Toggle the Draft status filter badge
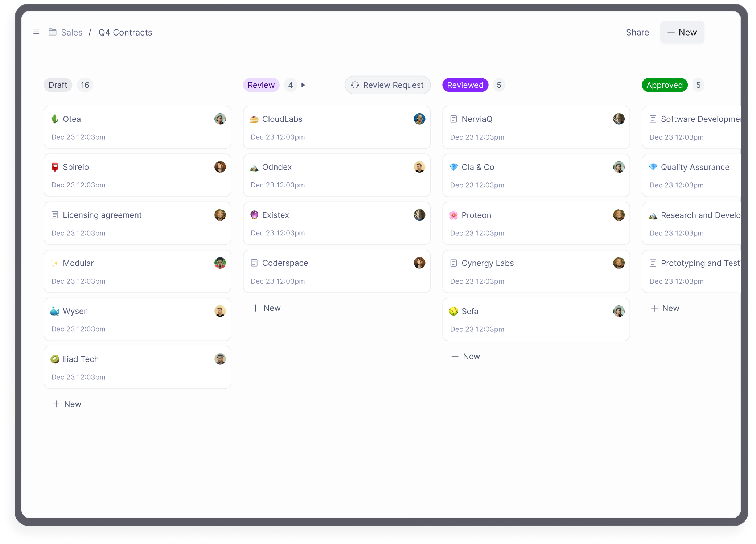This screenshot has width=756, height=544. pyautogui.click(x=58, y=85)
